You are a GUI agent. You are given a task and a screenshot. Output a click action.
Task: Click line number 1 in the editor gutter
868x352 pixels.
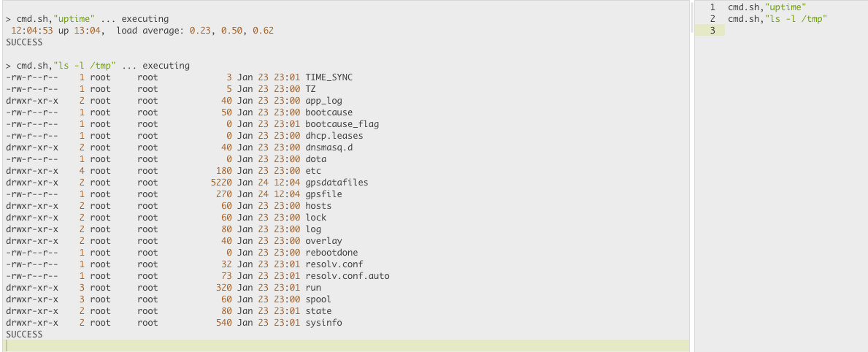[x=712, y=7]
